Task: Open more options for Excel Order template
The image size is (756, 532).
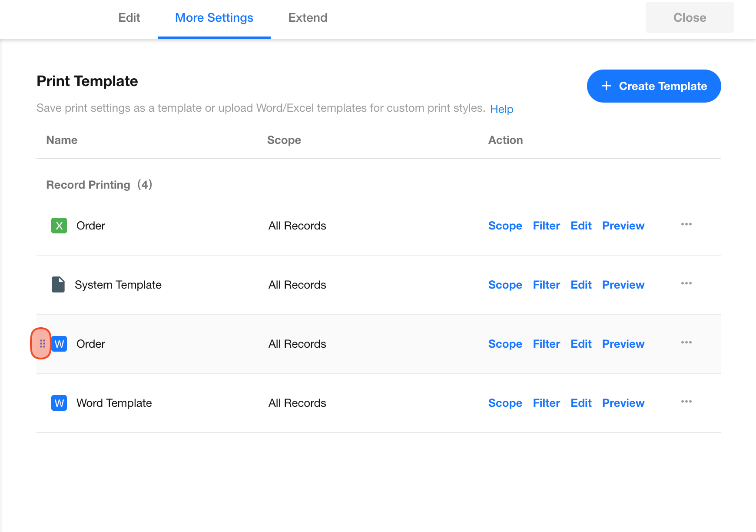Action: click(x=686, y=224)
